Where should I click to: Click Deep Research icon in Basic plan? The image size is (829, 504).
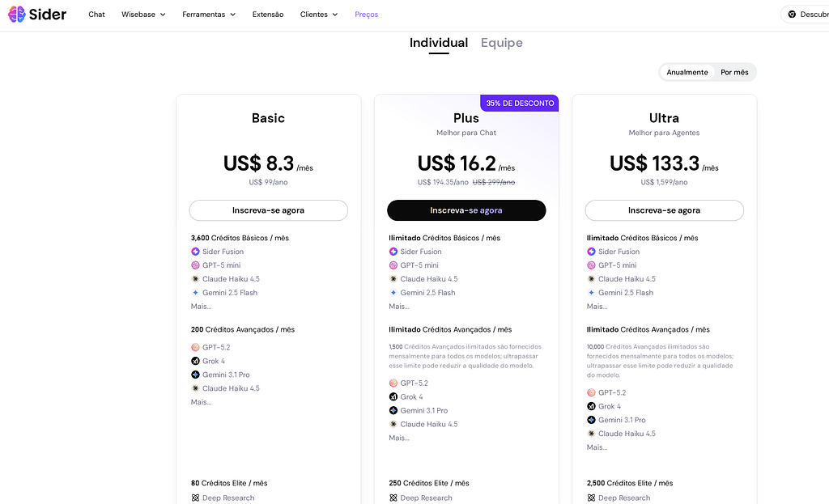[195, 498]
